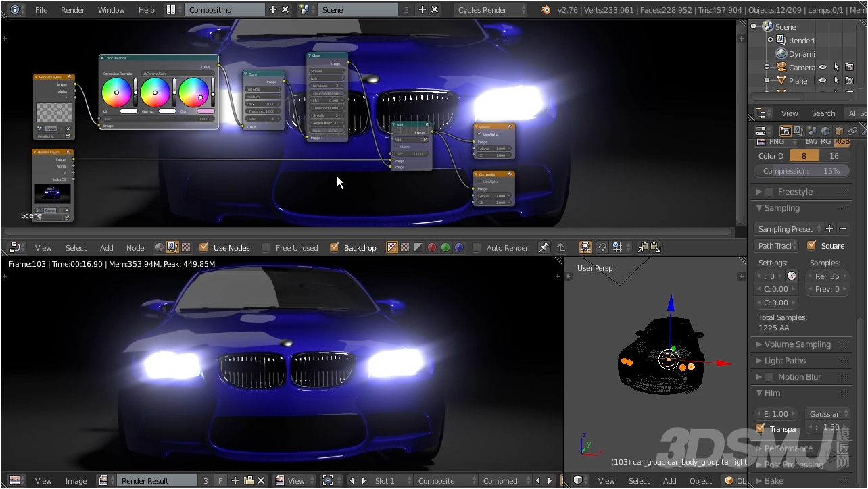Set color depth to 16
Screen dimensions: 868x489
(834, 156)
